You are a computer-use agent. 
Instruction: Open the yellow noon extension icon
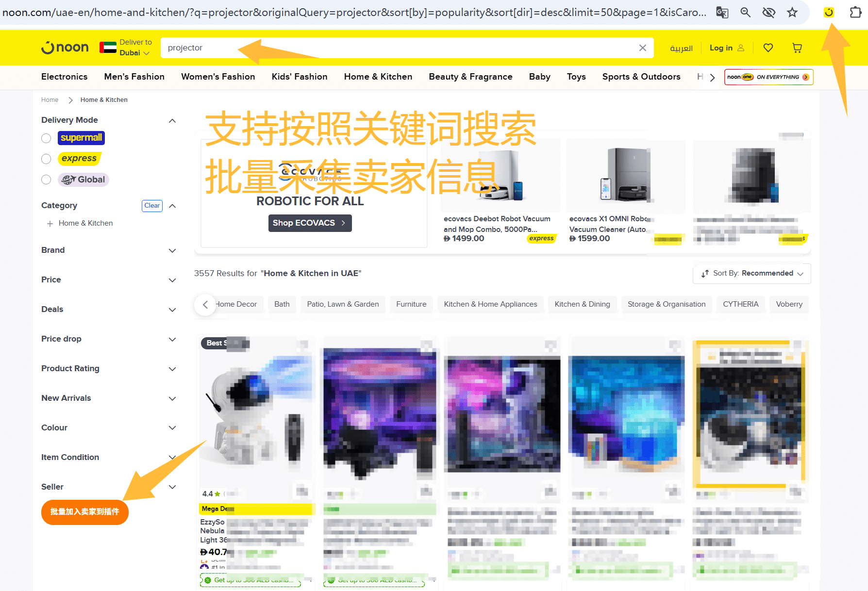[x=829, y=12]
